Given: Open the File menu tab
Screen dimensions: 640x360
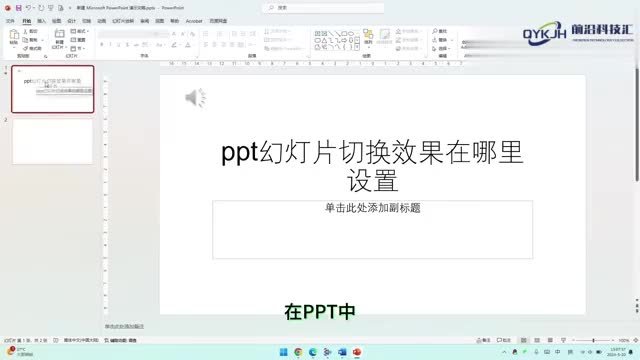Looking at the screenshot, I should click(x=10, y=21).
